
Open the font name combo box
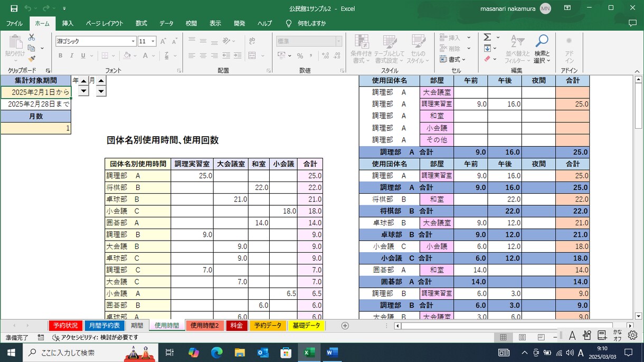tap(96, 41)
